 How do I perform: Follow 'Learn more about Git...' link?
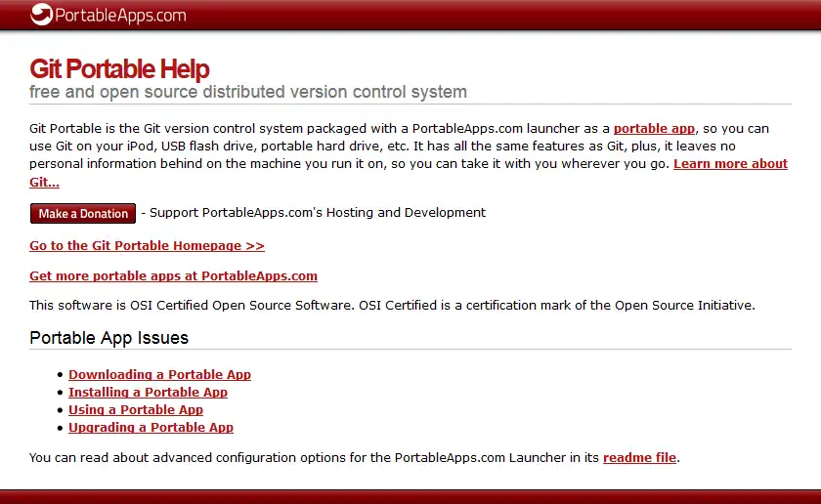tap(730, 164)
